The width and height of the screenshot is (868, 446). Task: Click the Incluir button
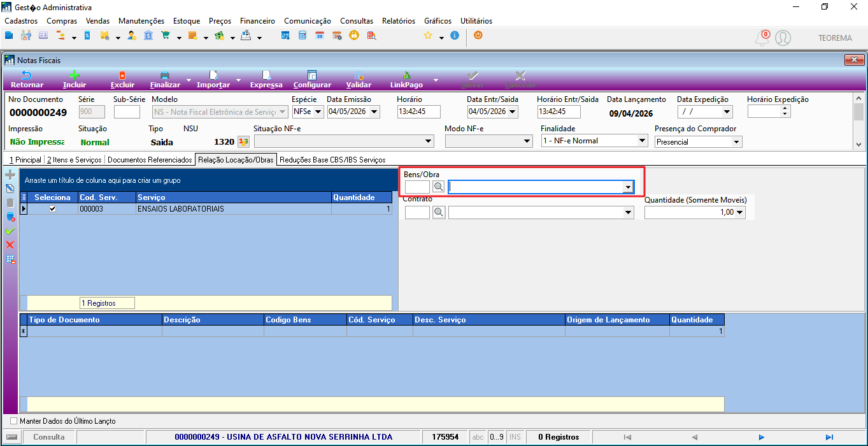pyautogui.click(x=75, y=80)
